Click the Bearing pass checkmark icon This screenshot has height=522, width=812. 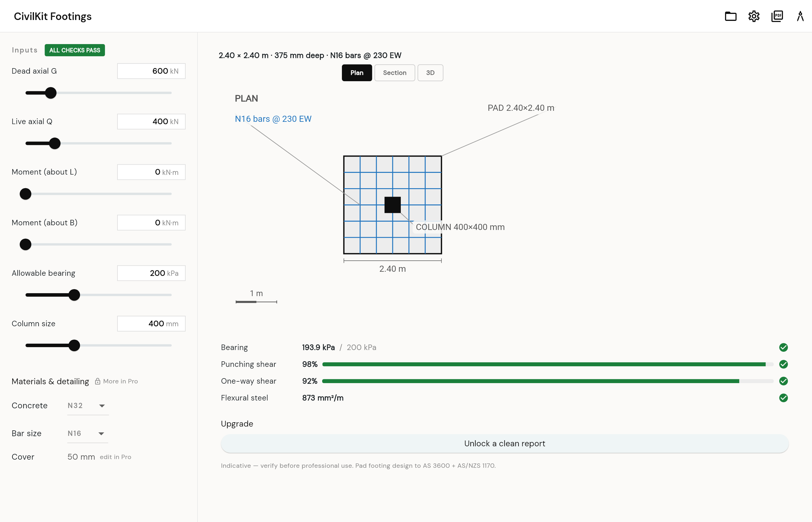coord(783,347)
